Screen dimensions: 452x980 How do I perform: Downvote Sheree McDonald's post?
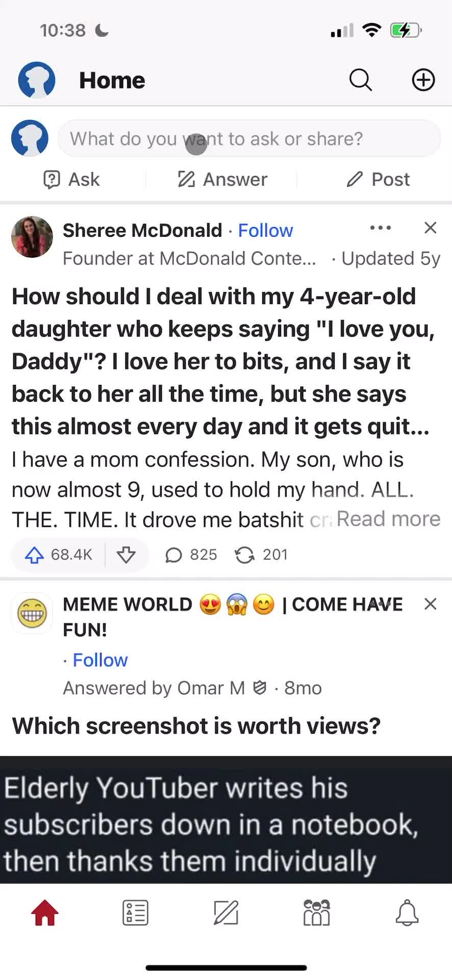click(x=127, y=555)
